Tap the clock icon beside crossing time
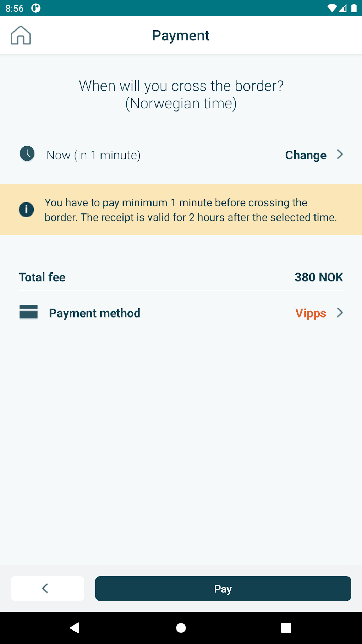 27,154
